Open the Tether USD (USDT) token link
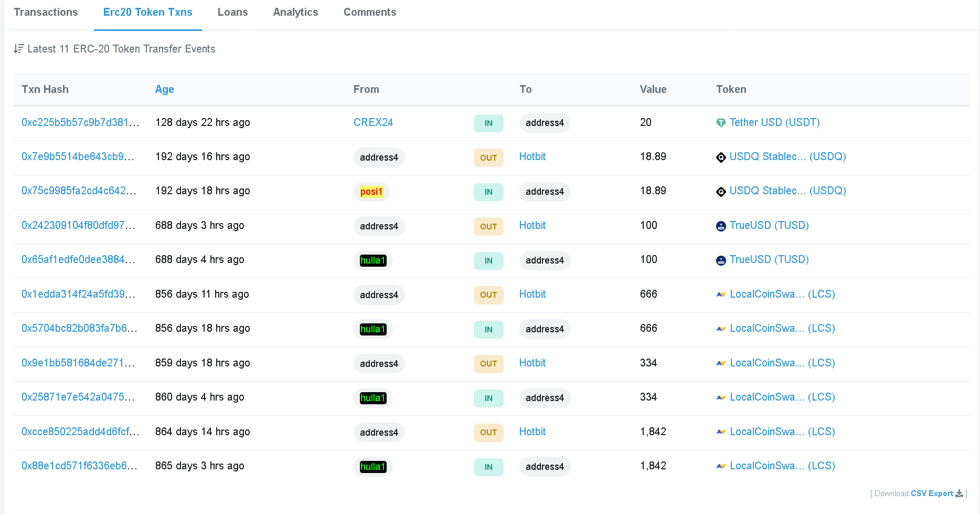 pyautogui.click(x=774, y=122)
